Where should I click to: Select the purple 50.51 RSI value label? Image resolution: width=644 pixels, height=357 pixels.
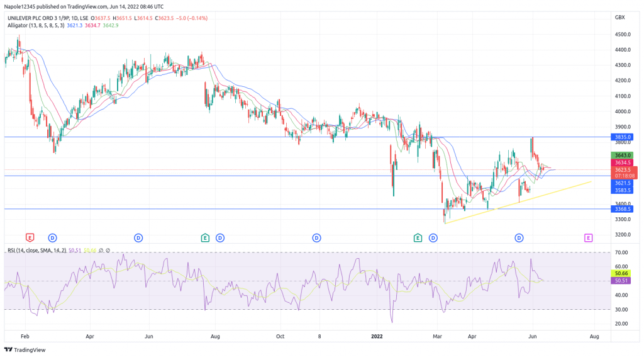pos(621,281)
